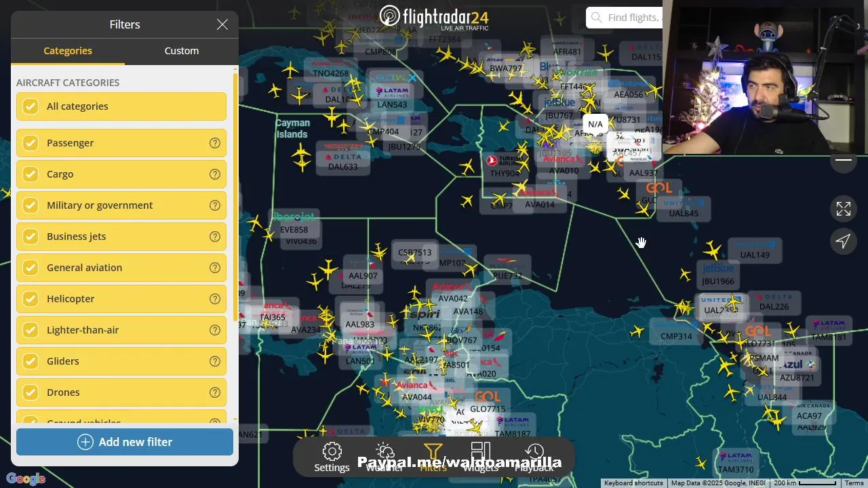Select the aircraft icon near AAL907
The image size is (868, 488).
pos(329,270)
